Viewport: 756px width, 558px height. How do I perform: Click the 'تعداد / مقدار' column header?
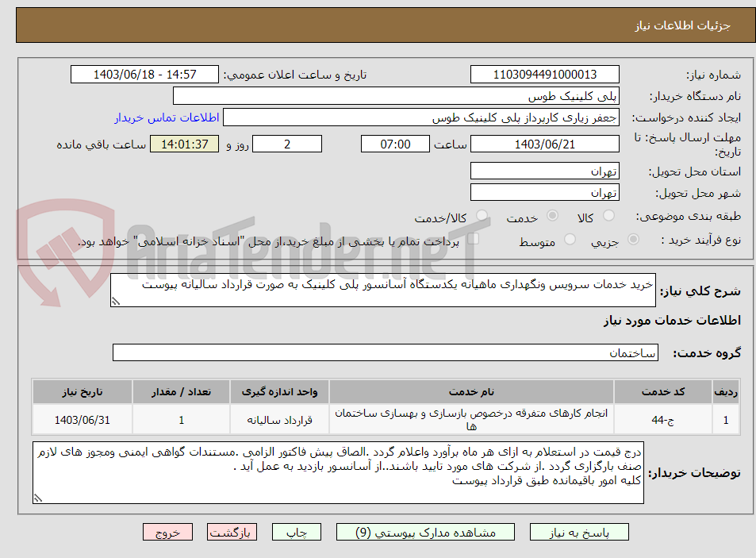182,391
